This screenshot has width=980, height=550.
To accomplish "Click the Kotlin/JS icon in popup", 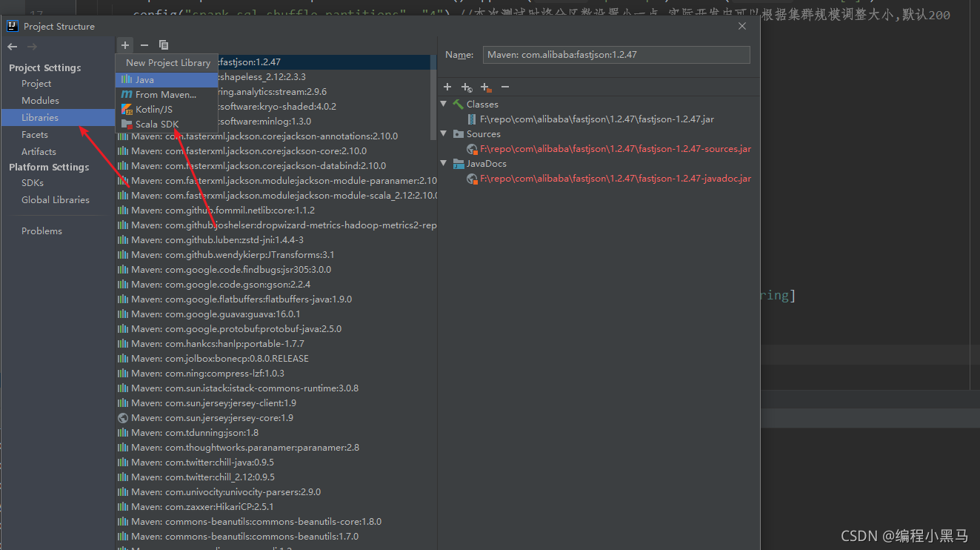I will point(127,109).
